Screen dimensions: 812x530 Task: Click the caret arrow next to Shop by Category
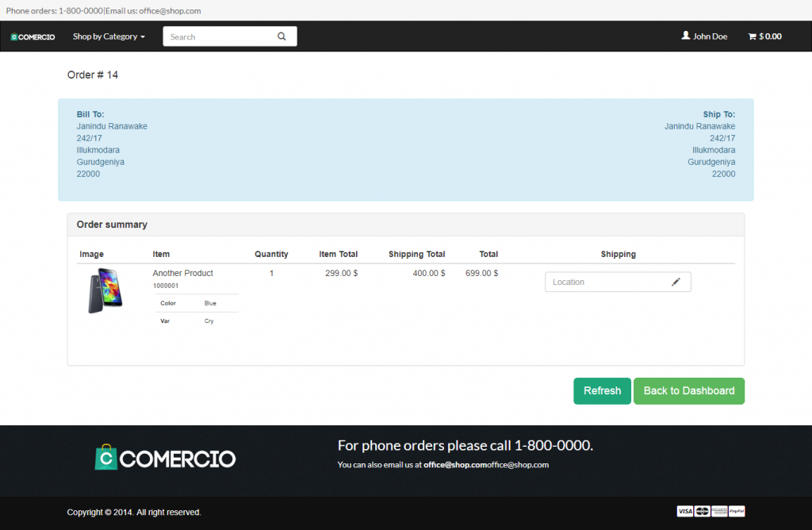click(143, 37)
